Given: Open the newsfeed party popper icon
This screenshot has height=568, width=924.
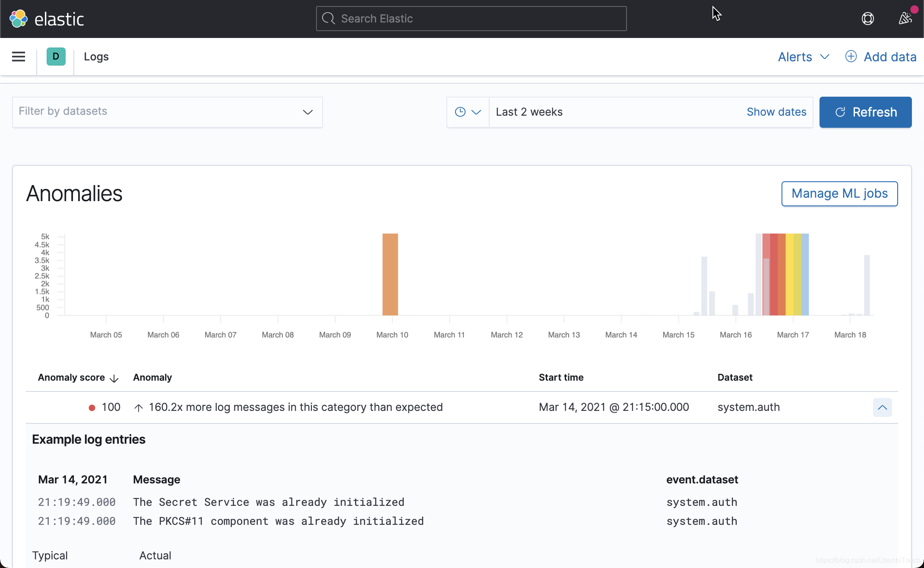Looking at the screenshot, I should pos(905,19).
